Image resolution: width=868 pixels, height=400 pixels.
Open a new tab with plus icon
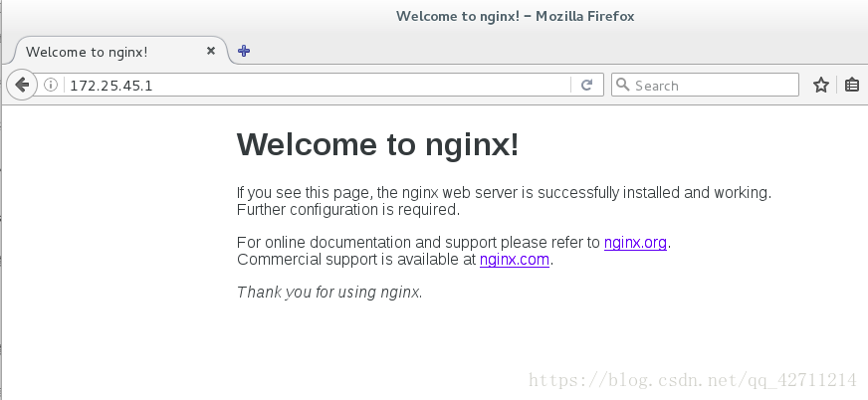[244, 51]
